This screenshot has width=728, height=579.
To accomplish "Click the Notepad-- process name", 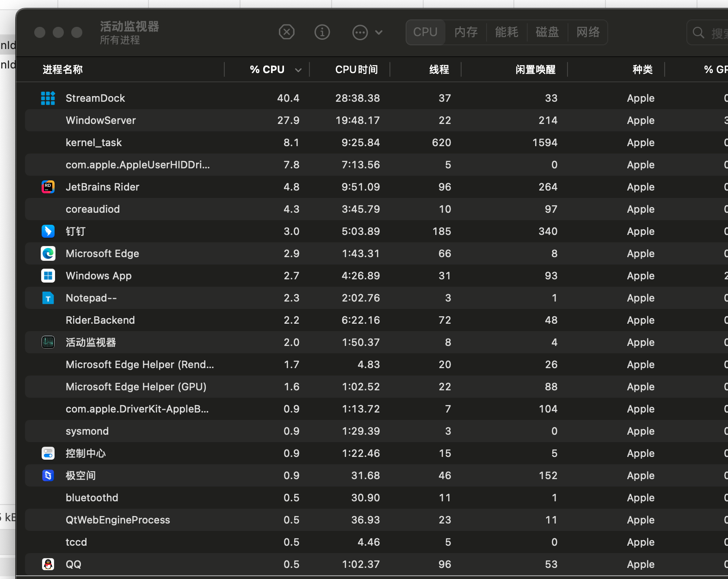I will tap(91, 298).
